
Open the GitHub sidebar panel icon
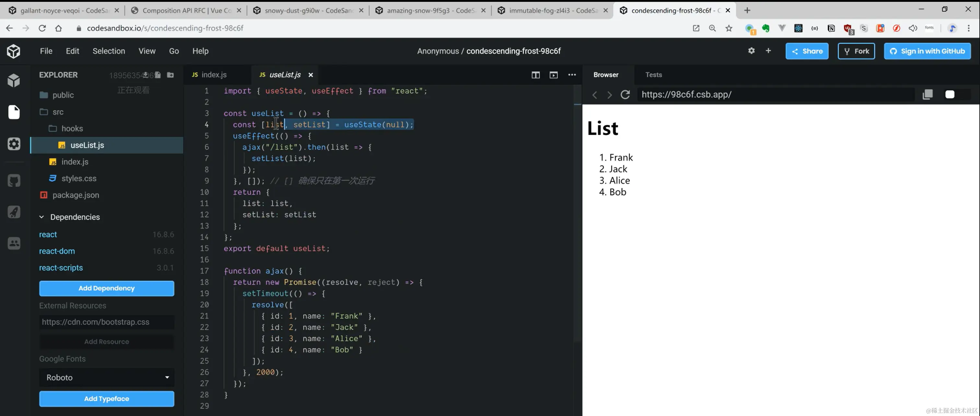(x=14, y=180)
